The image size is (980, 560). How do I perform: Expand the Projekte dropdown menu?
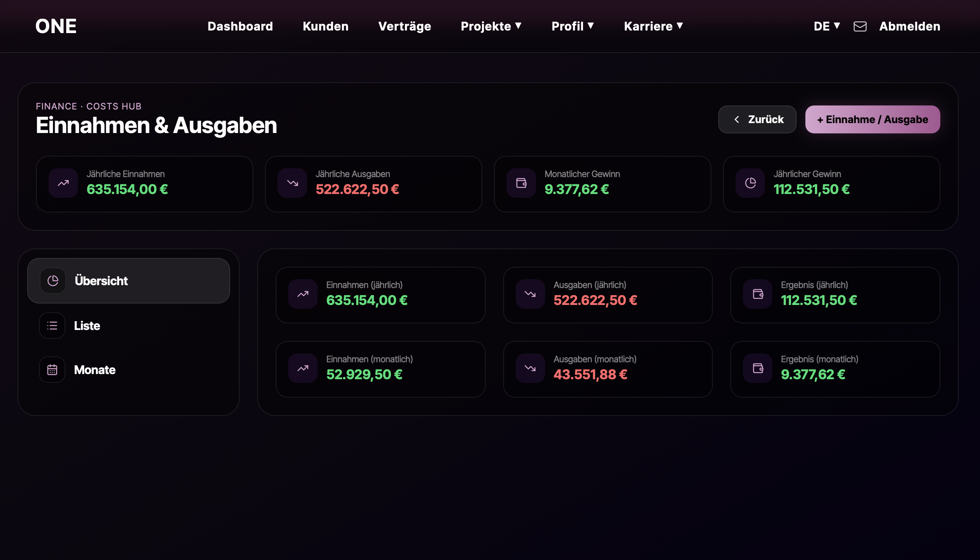coord(491,26)
